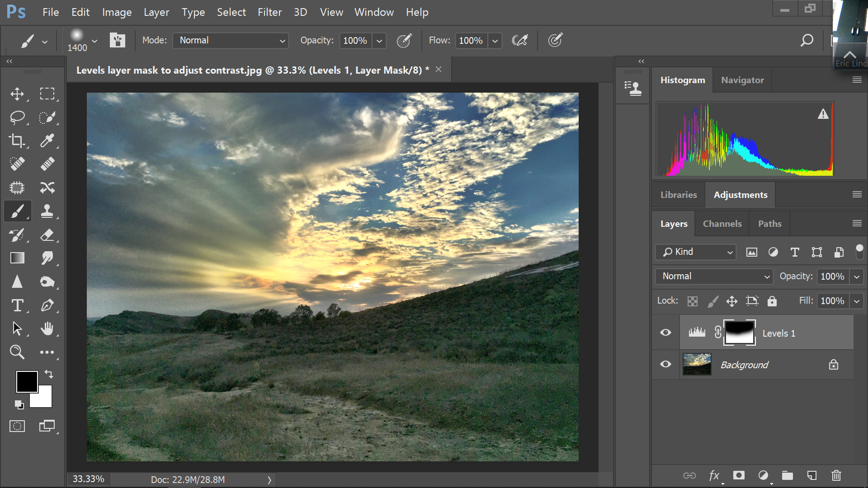Swap foreground and background colors
This screenshot has width=868, height=488.
click(49, 374)
